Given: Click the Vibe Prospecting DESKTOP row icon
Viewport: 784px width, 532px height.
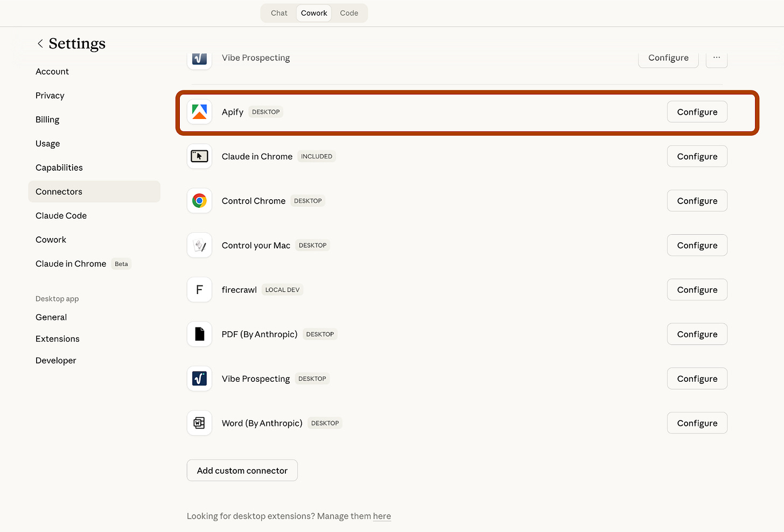Looking at the screenshot, I should tap(199, 379).
